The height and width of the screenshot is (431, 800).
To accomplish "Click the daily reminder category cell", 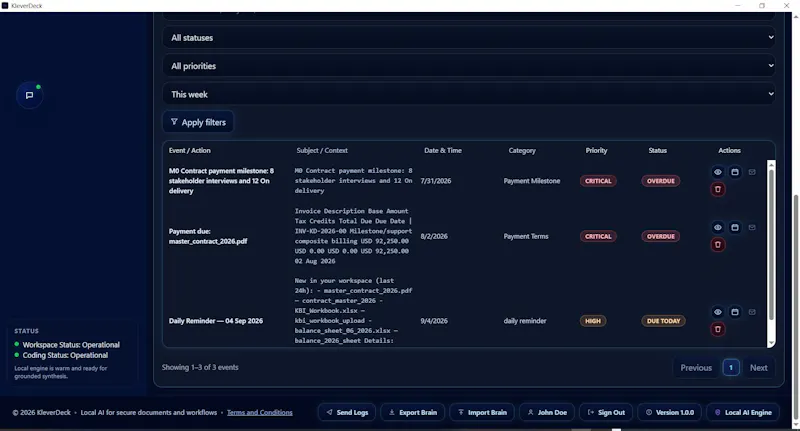I will (x=525, y=321).
